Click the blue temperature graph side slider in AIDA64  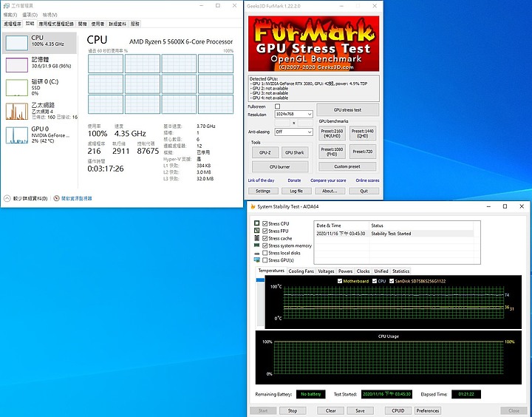[260, 279]
